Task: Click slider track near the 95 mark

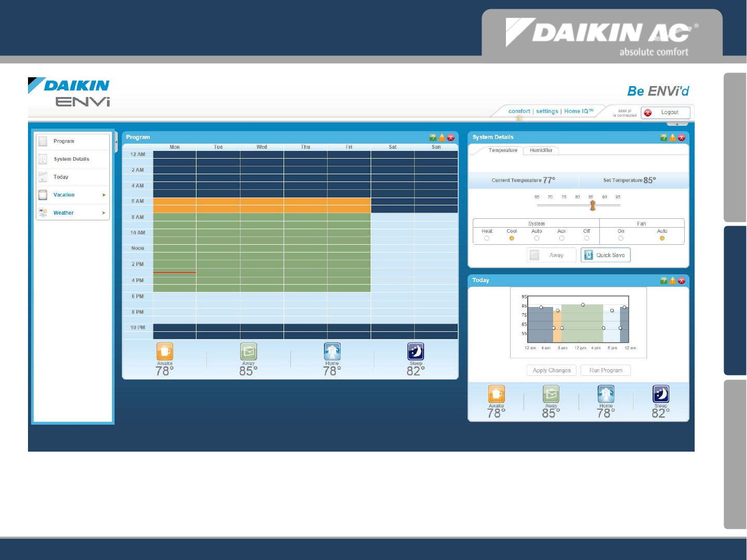Action: [618, 205]
